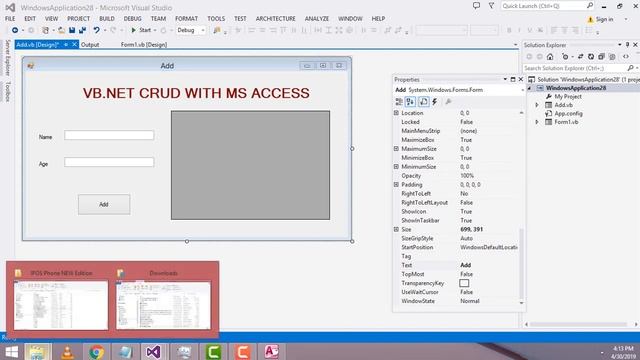
Task: Click the Navigate Backward icon
Action: [x=15, y=30]
